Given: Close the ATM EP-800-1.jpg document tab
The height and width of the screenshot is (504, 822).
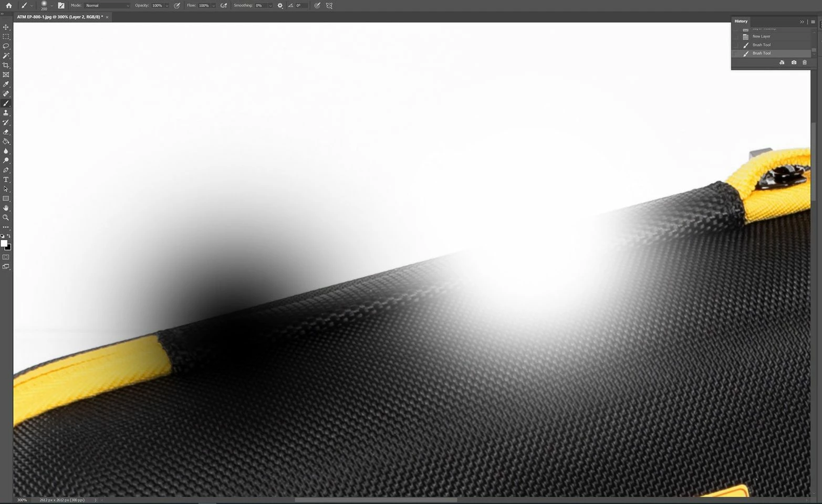Looking at the screenshot, I should coord(107,17).
